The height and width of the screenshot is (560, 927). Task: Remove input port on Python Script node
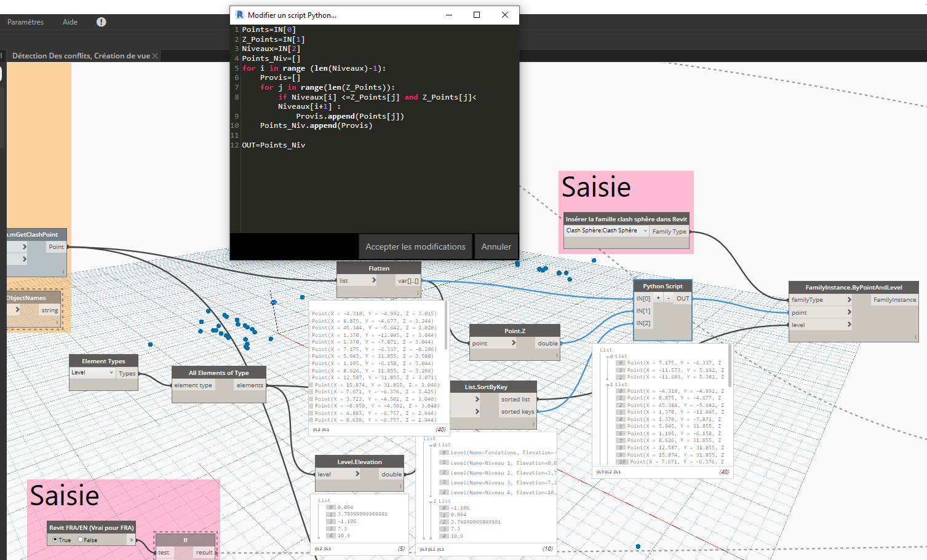click(x=668, y=298)
